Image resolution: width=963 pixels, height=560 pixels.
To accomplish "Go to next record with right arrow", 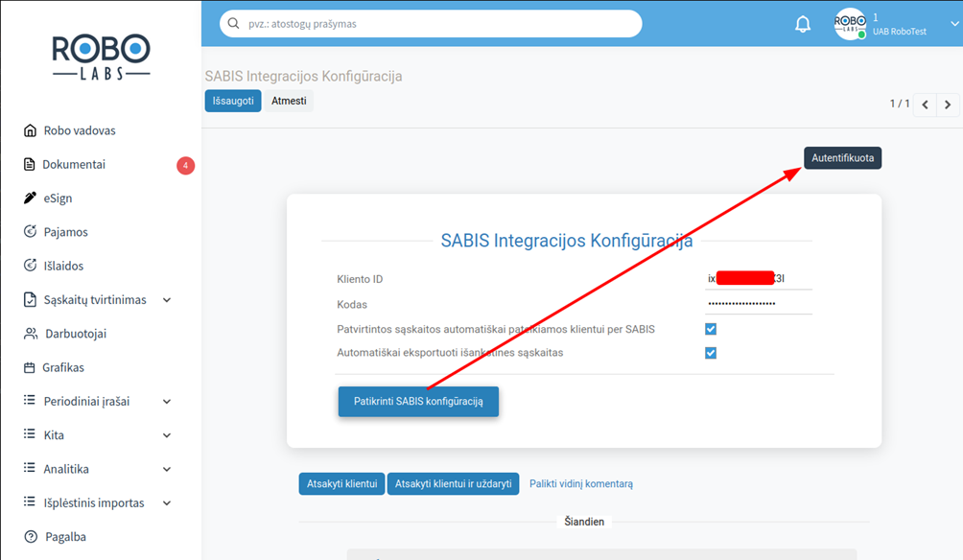I will (x=948, y=105).
